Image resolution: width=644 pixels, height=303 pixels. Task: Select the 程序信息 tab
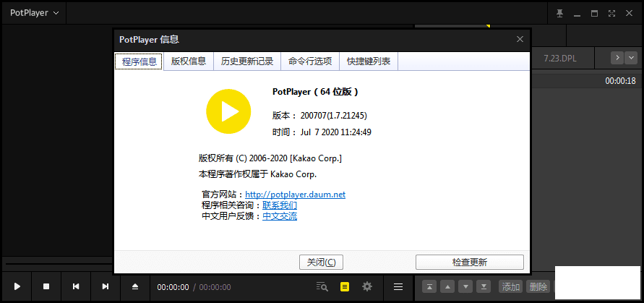[x=139, y=61]
